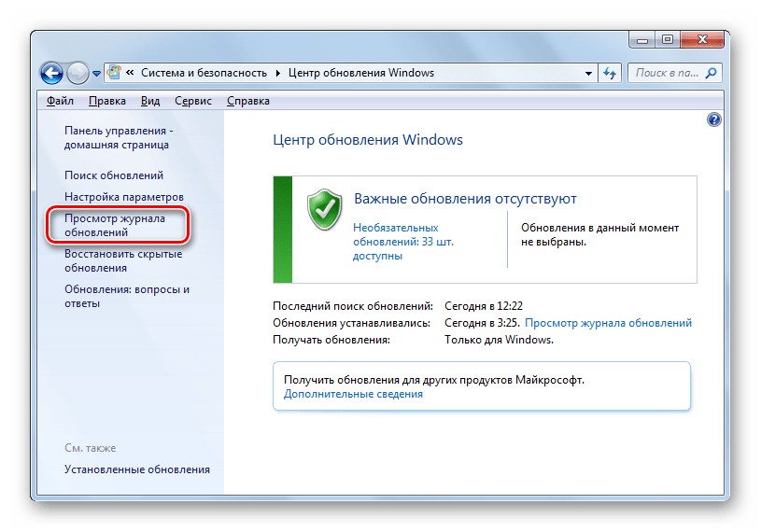
Task: Maximize the Windows Update window
Action: click(x=668, y=39)
